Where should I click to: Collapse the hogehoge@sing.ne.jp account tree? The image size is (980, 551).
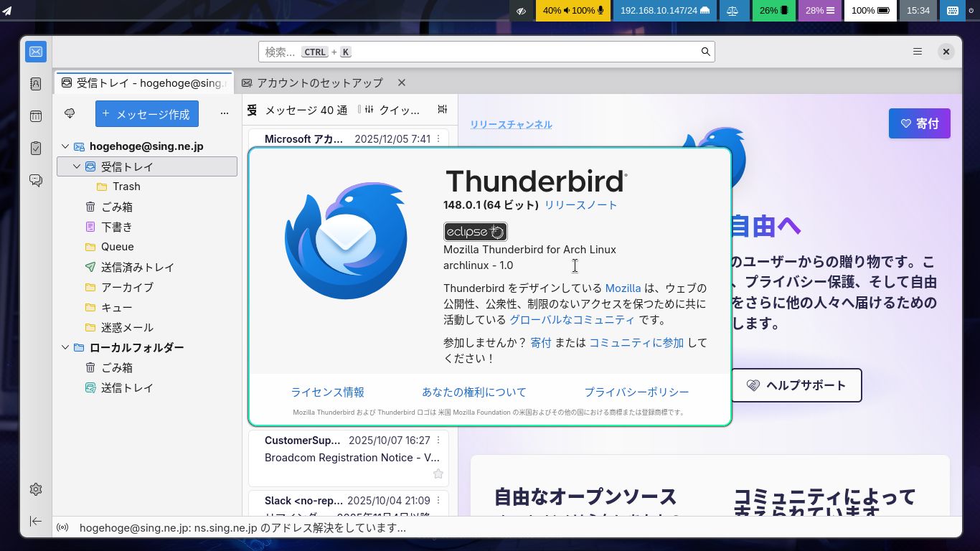(x=65, y=146)
